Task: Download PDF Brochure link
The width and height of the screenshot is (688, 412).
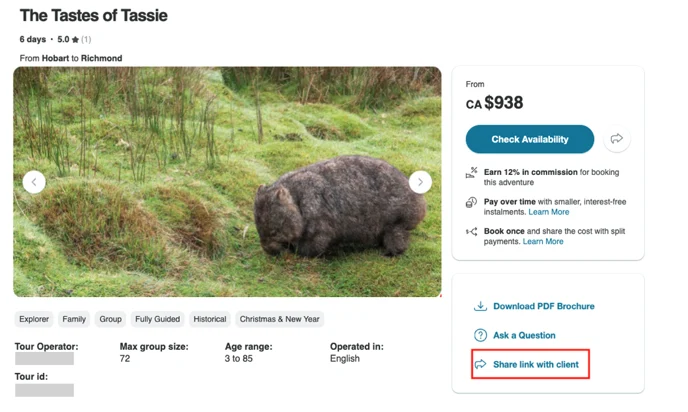Action: point(544,306)
